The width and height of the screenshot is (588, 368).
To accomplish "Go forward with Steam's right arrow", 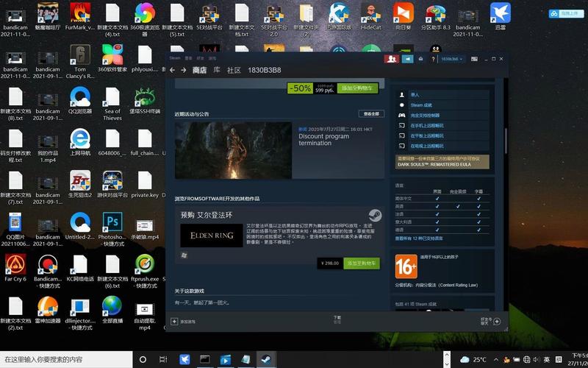I will point(183,70).
